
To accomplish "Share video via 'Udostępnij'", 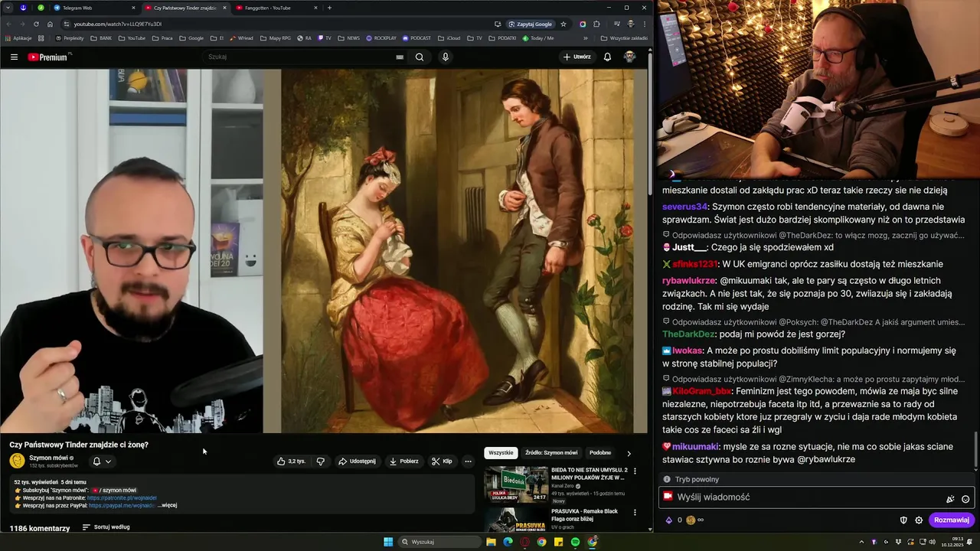I will click(358, 461).
